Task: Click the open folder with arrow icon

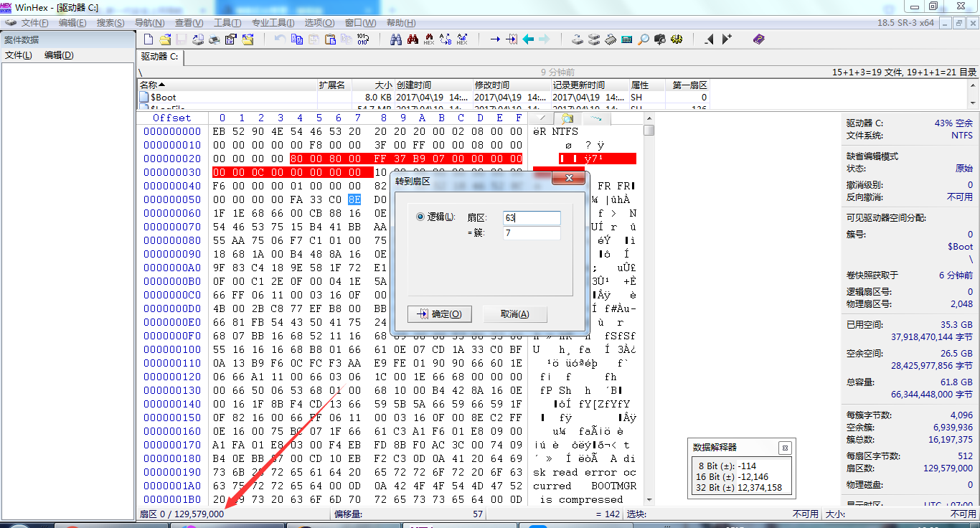Action: tap(248, 39)
